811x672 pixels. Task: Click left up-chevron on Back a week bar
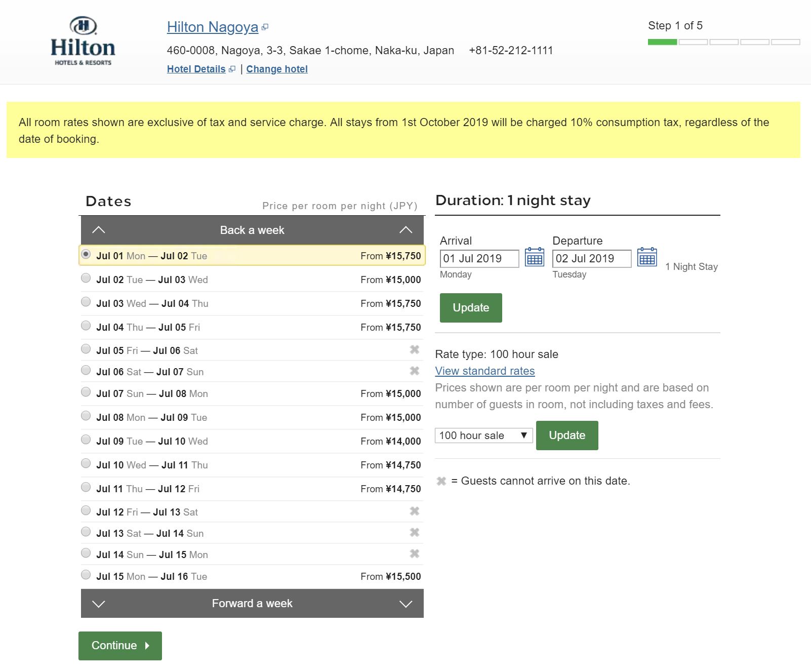click(x=99, y=230)
